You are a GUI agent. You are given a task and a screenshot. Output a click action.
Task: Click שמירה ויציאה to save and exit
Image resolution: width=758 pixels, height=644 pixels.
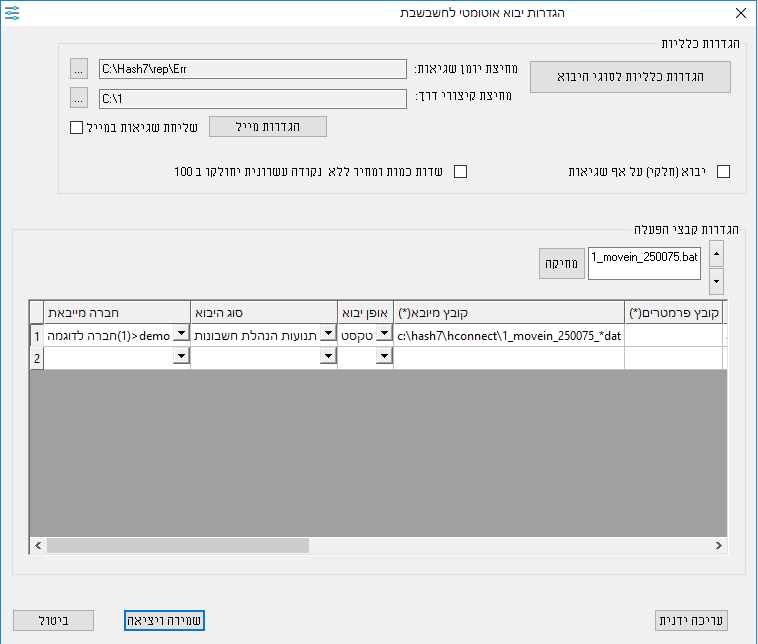pos(164,620)
